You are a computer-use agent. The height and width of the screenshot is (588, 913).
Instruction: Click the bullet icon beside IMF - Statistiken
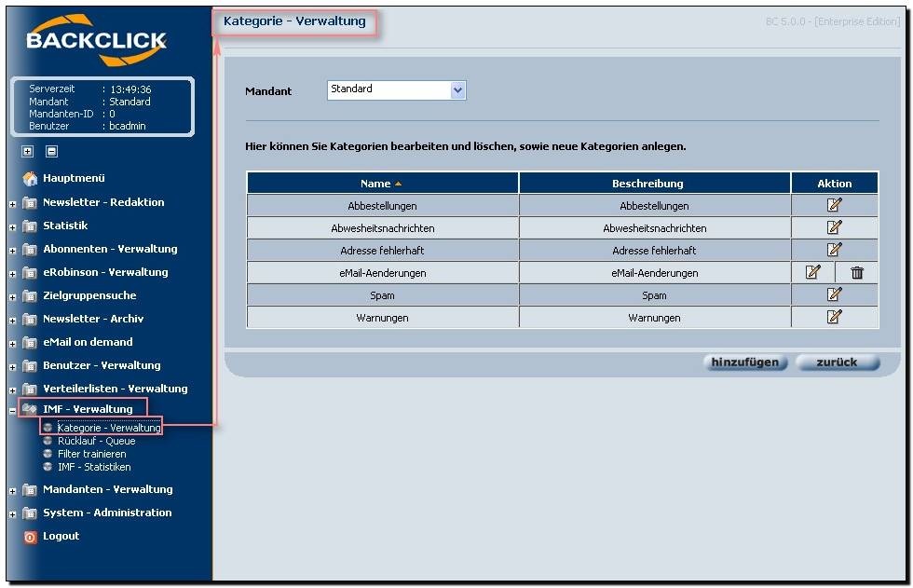click(x=48, y=466)
